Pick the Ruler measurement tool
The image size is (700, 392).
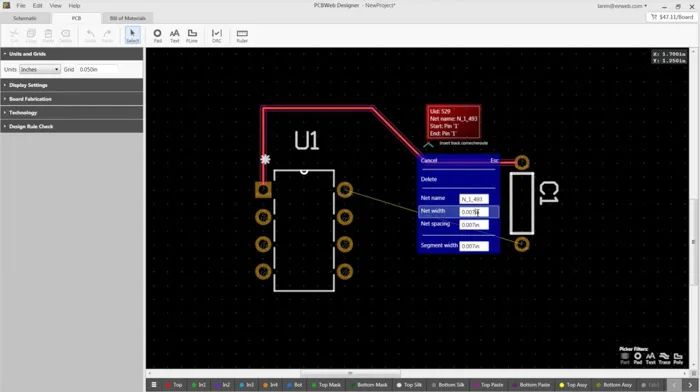click(x=242, y=36)
